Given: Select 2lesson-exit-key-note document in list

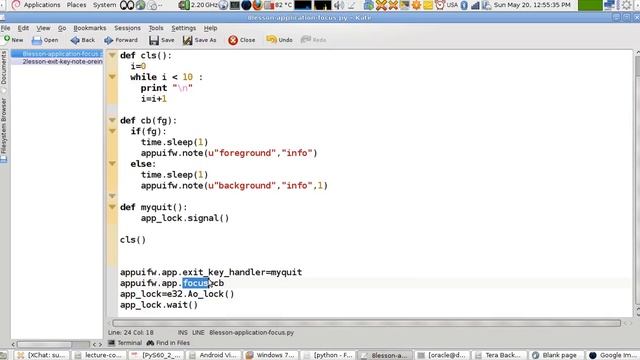Looking at the screenshot, I should 57,61.
